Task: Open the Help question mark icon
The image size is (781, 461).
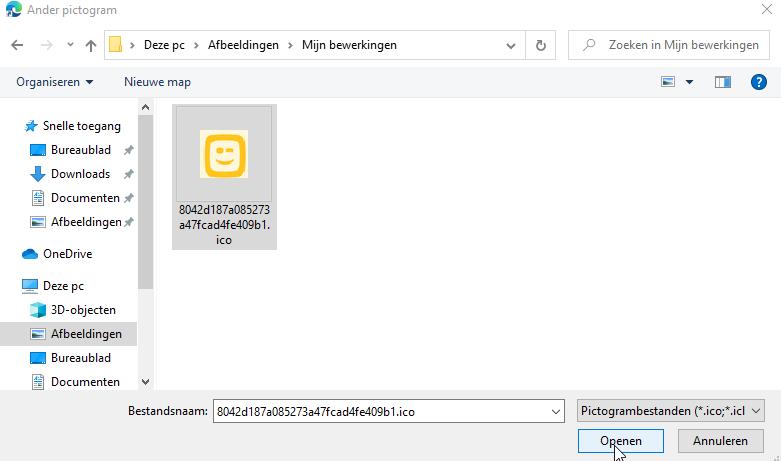Action: [x=758, y=82]
